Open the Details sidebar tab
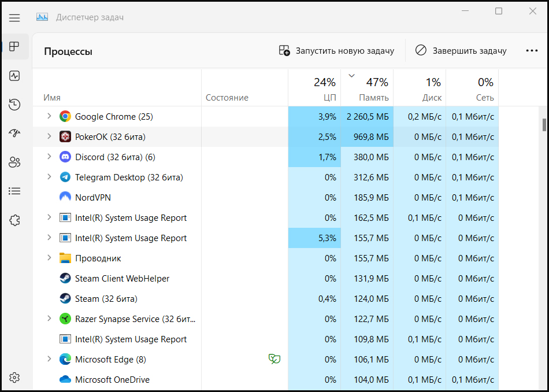The height and width of the screenshot is (392, 549). pos(14,191)
